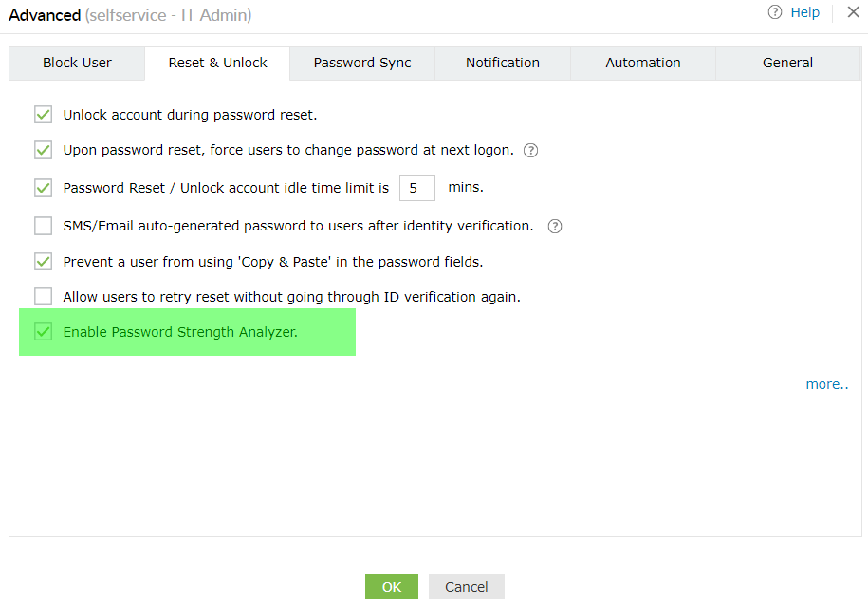Go to the Notification tab
This screenshot has height=607, width=868.
coord(502,63)
